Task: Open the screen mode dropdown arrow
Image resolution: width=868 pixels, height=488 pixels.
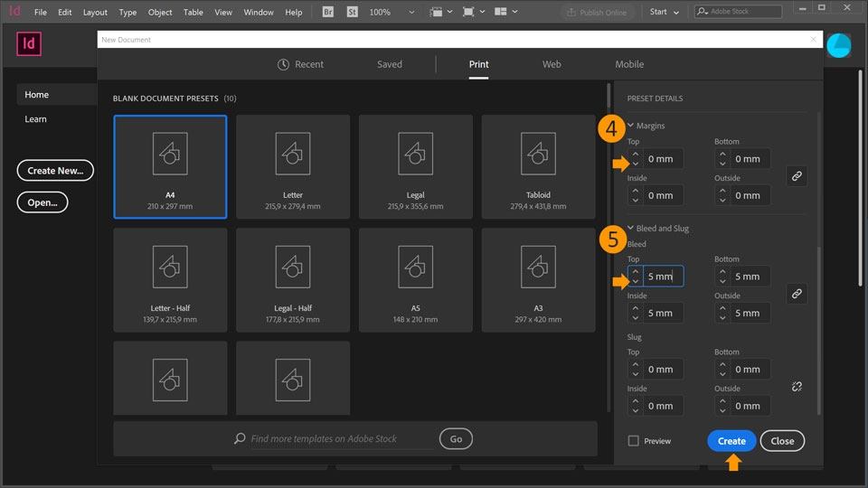Action: [482, 12]
